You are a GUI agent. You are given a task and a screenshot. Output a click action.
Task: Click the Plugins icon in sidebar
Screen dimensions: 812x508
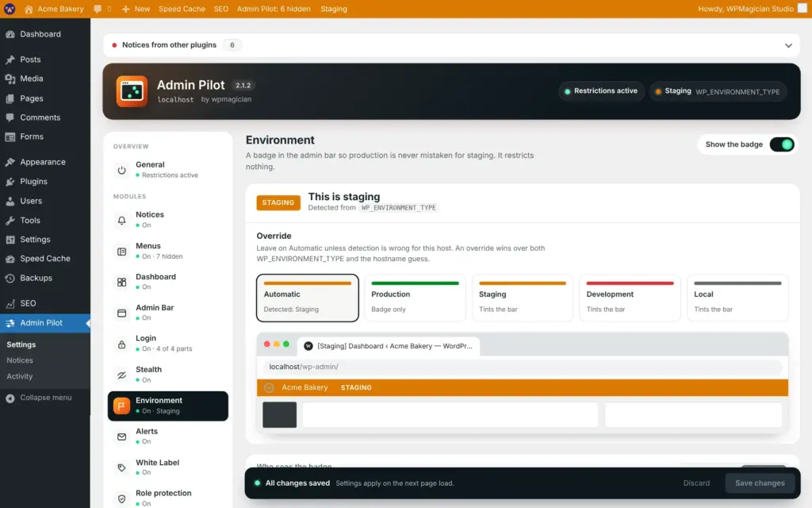10,182
